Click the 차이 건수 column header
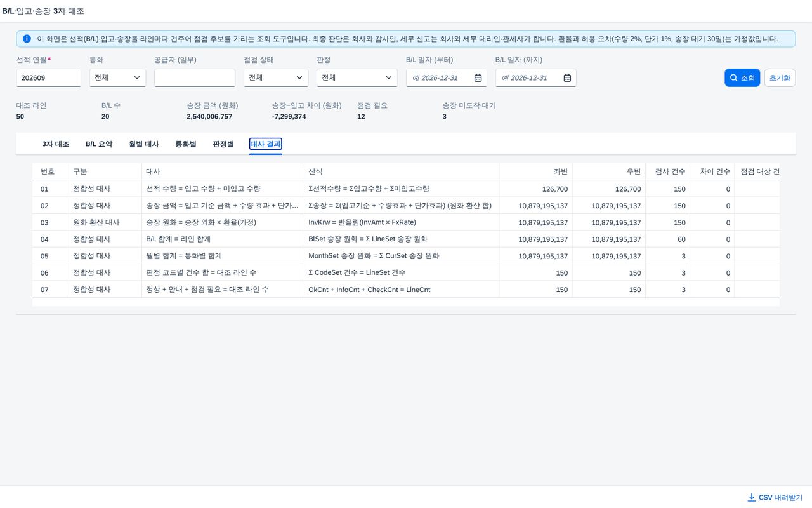Image resolution: width=812 pixels, height=508 pixels. (x=712, y=171)
